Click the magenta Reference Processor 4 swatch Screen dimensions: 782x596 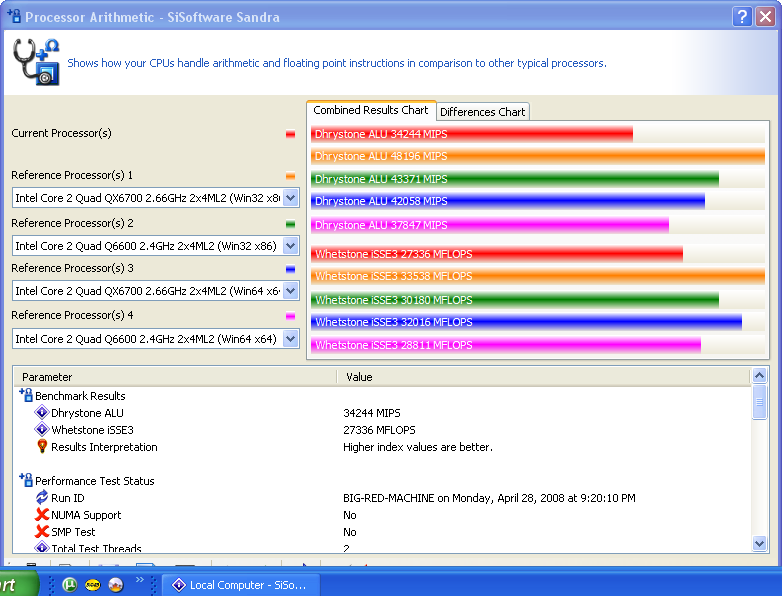290,316
